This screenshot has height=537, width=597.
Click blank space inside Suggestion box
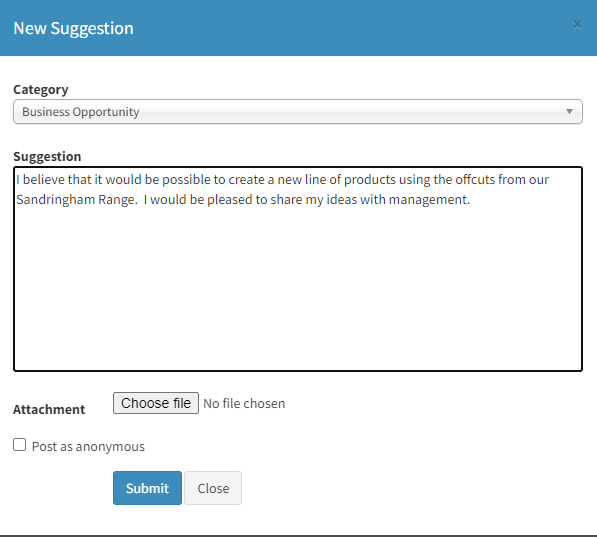click(x=298, y=289)
